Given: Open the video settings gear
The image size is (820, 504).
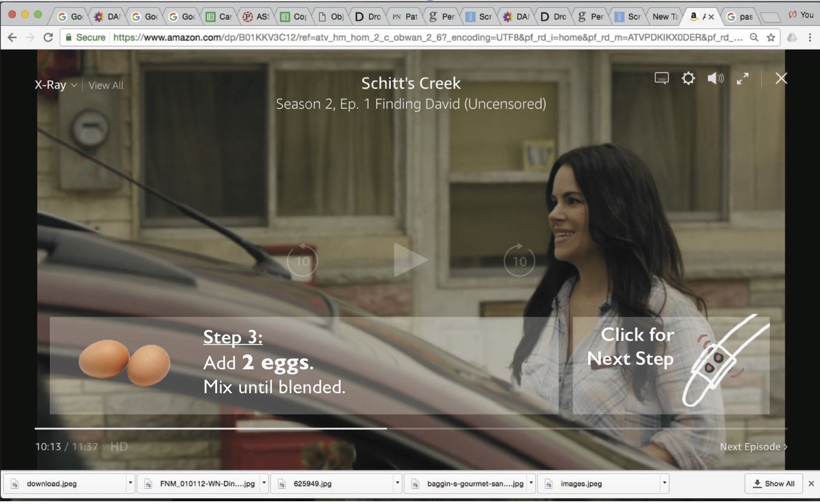Looking at the screenshot, I should (688, 78).
